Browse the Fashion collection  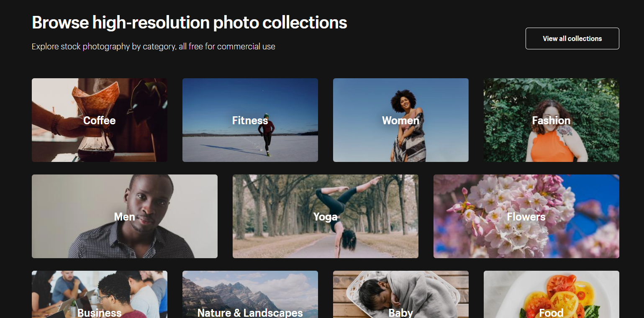tap(552, 120)
